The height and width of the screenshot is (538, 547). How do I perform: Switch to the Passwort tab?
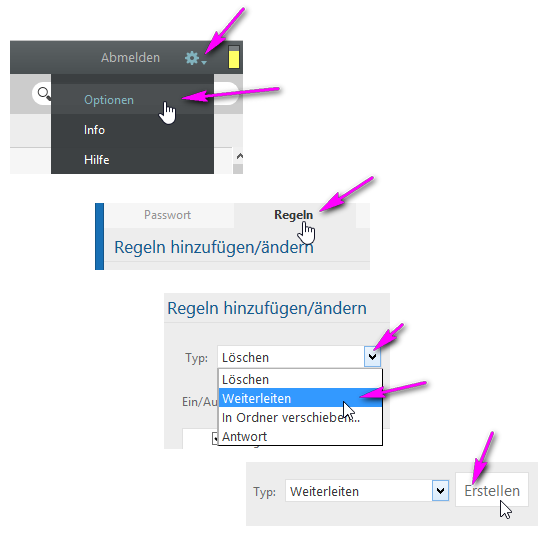coord(167,215)
